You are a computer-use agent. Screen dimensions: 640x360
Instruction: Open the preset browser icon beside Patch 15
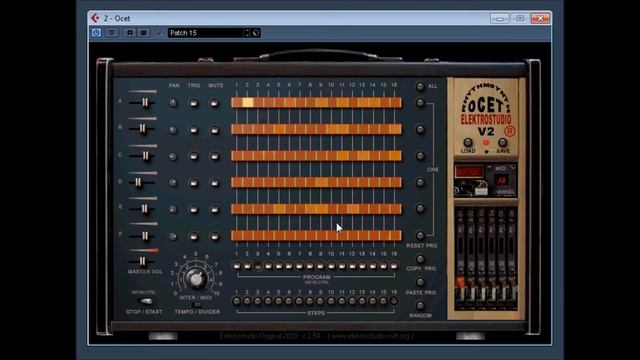tap(256, 33)
